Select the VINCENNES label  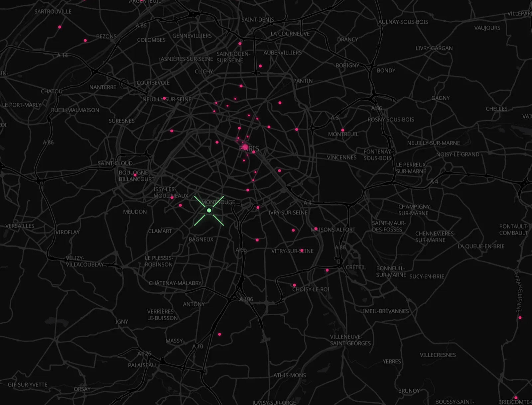coord(341,157)
